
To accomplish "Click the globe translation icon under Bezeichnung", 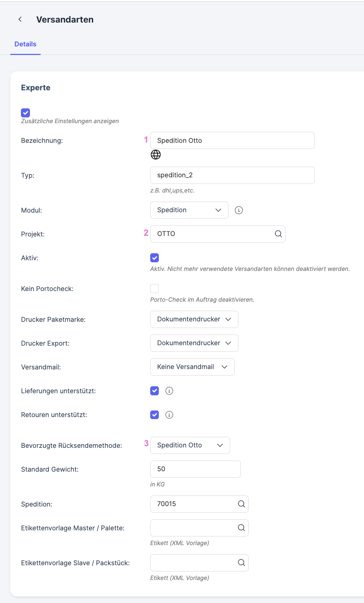I will 156,154.
